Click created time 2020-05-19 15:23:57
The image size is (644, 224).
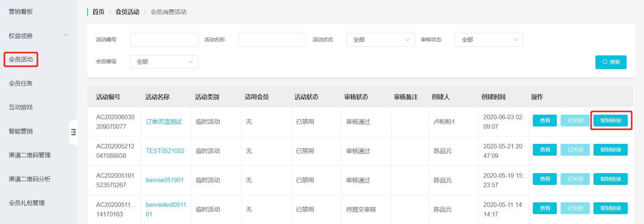503,180
